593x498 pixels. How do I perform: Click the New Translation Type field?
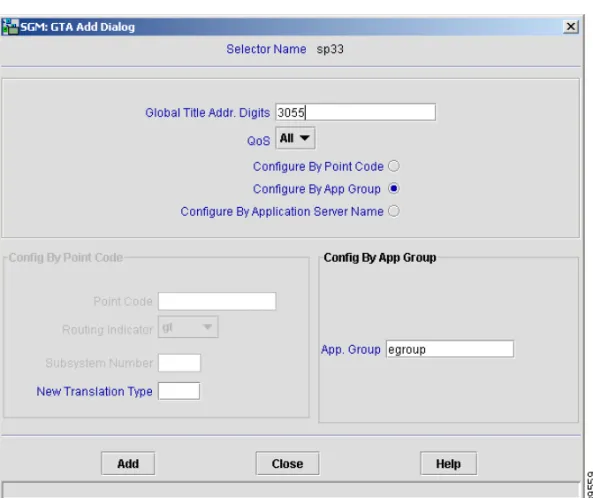point(179,391)
